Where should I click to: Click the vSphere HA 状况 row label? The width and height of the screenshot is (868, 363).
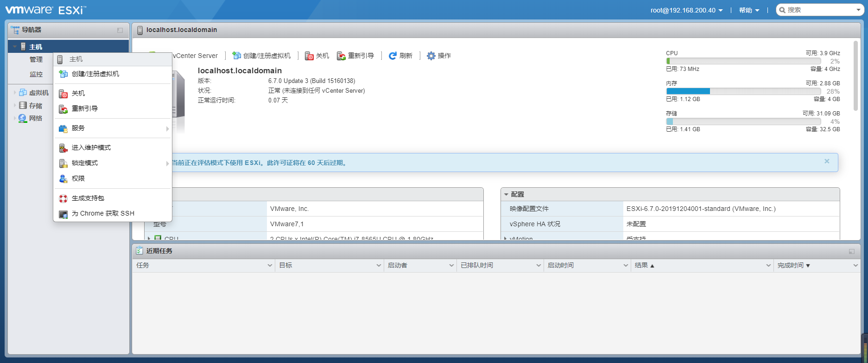(535, 224)
